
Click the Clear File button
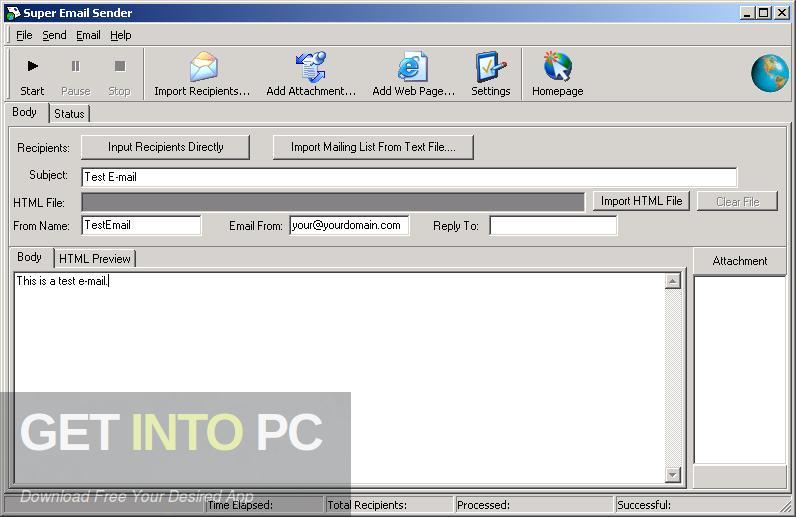coord(737,202)
